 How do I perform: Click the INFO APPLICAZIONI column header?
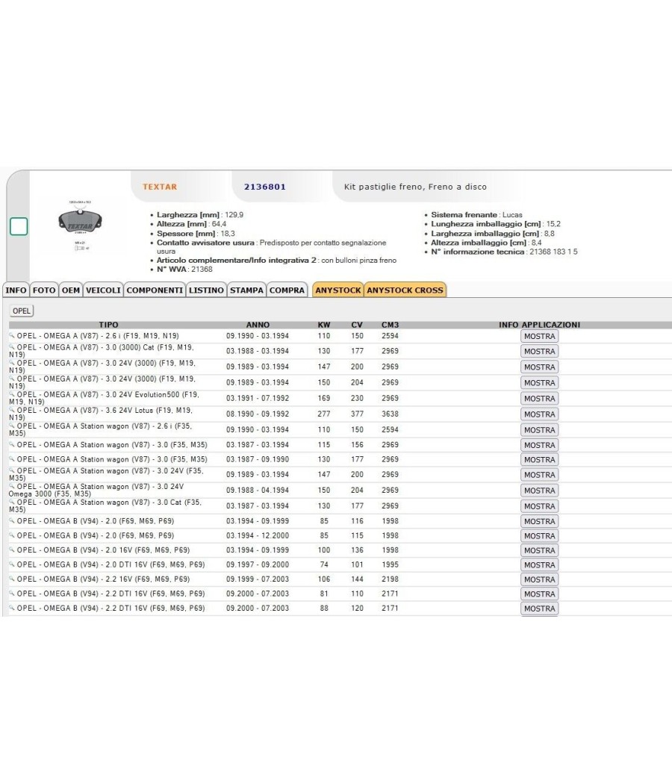point(540,325)
